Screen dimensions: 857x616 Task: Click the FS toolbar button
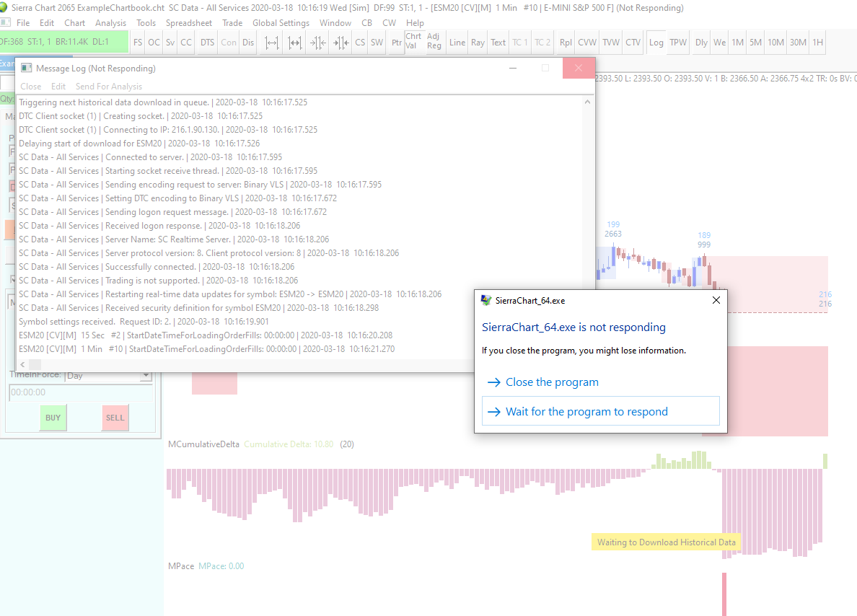138,42
